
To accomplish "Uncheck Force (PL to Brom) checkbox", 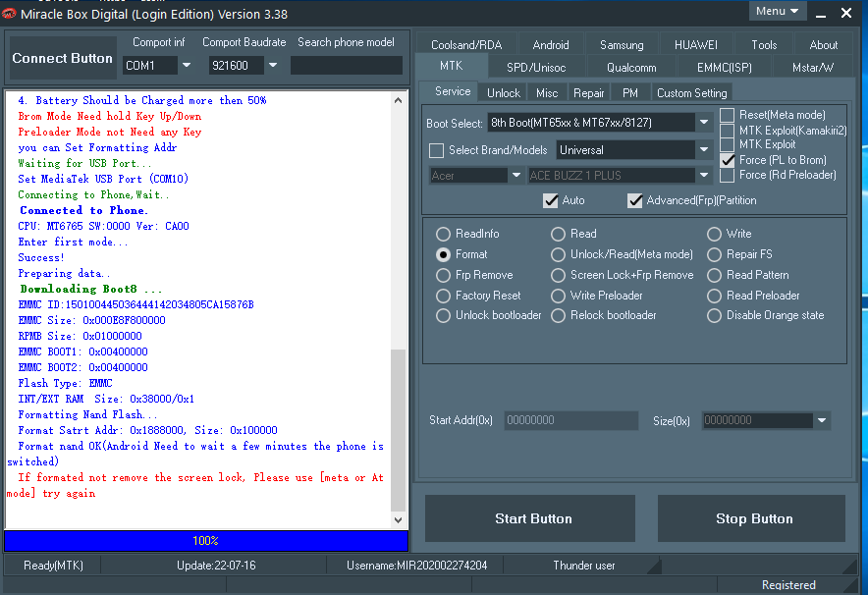I will pos(727,160).
